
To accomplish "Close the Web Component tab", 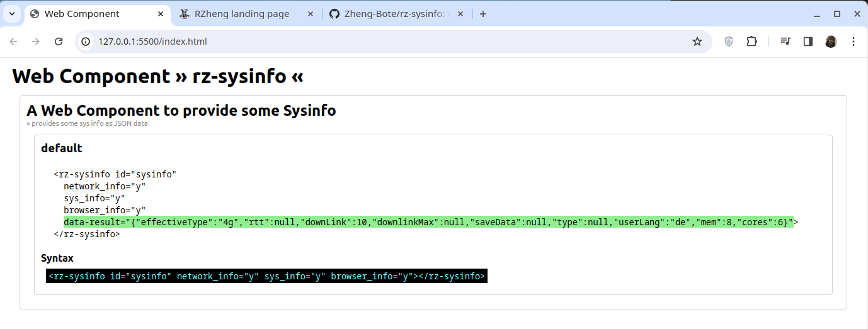I will tap(161, 14).
